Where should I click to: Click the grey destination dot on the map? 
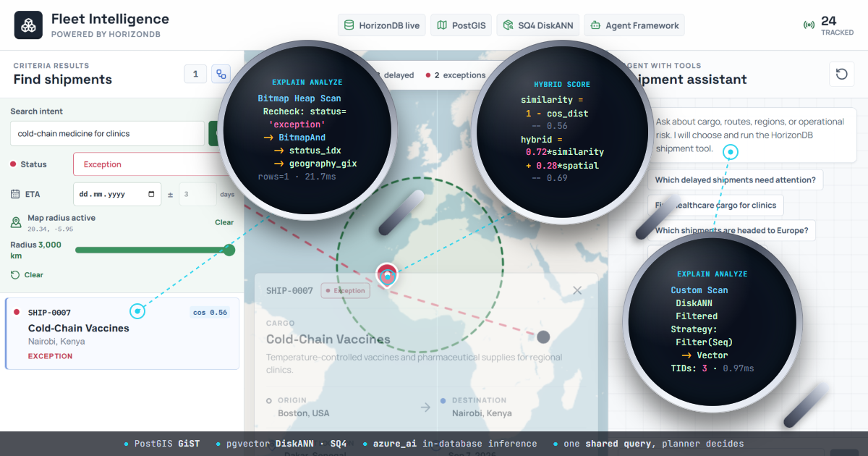[543, 337]
